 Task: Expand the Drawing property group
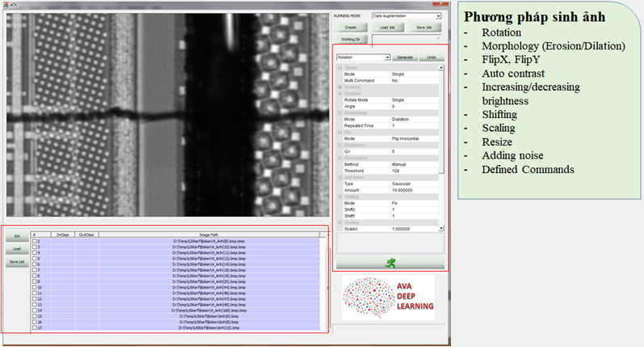click(340, 87)
